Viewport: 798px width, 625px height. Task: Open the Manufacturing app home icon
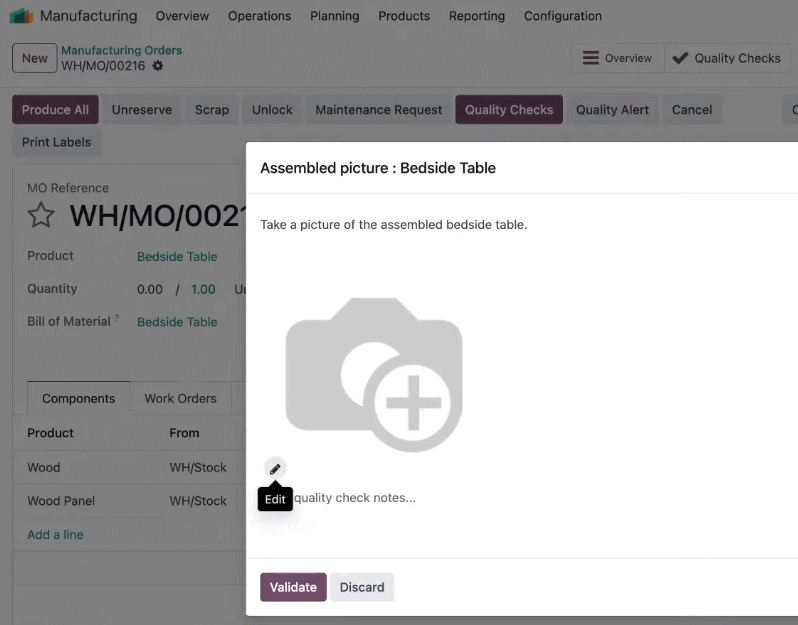(21, 16)
